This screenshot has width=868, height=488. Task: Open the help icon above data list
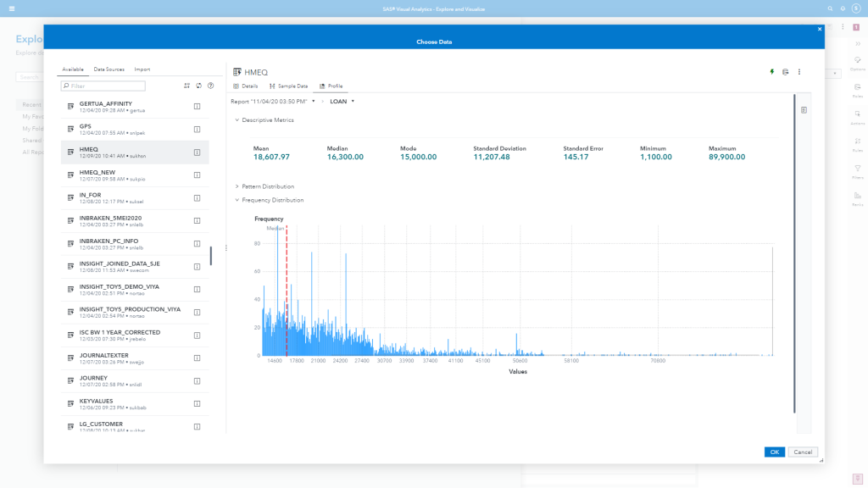coord(210,86)
